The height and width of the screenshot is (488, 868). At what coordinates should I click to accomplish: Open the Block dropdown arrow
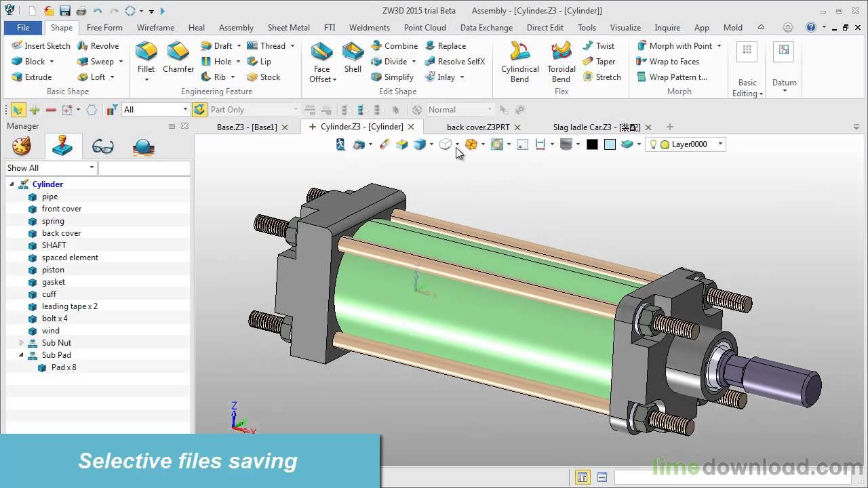click(x=52, y=61)
